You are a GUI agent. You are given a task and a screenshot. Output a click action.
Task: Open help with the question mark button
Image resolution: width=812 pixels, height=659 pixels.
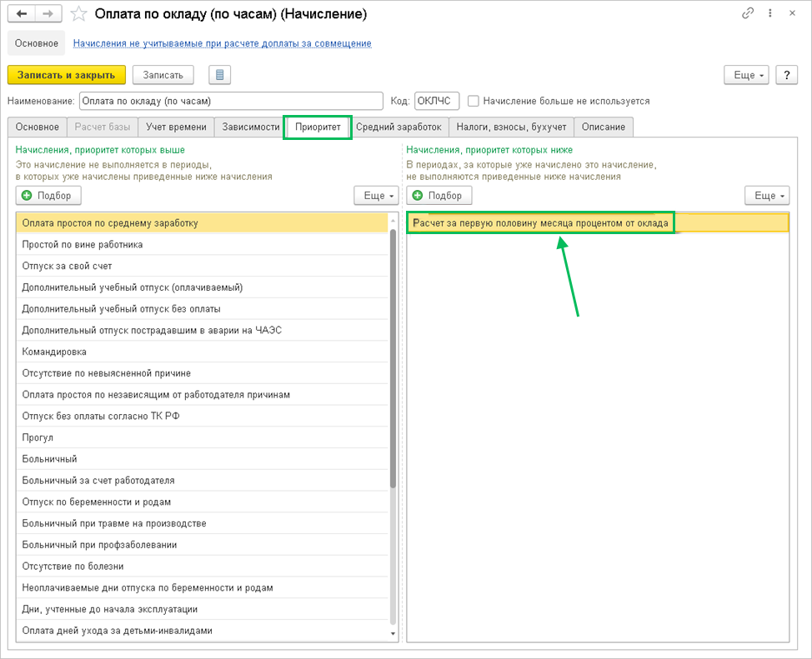click(x=787, y=75)
